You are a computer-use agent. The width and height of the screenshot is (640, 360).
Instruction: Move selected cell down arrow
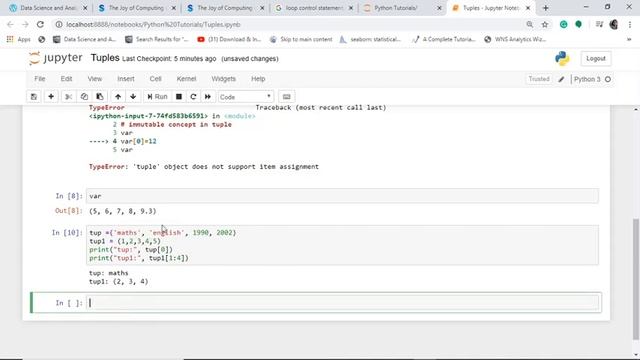click(133, 97)
